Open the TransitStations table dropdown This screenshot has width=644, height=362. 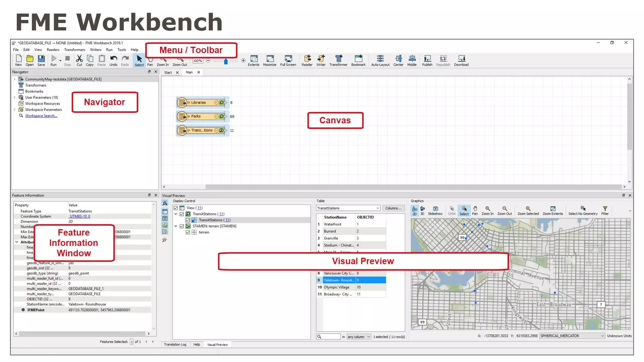coord(348,208)
